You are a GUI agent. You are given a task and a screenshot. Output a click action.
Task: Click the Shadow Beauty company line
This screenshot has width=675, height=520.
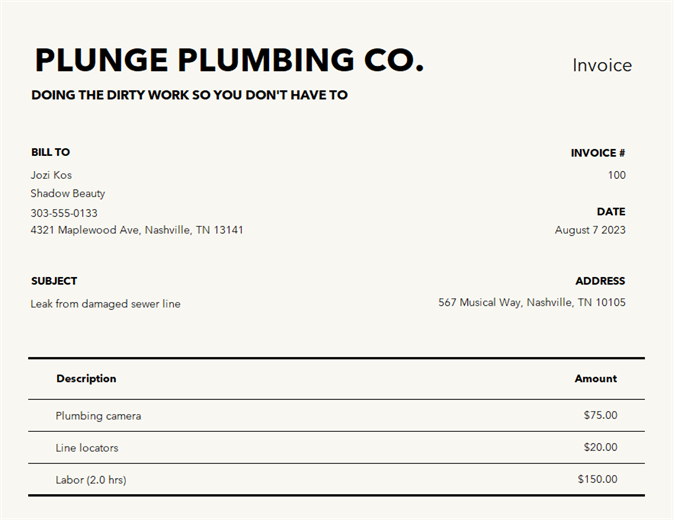click(x=67, y=193)
